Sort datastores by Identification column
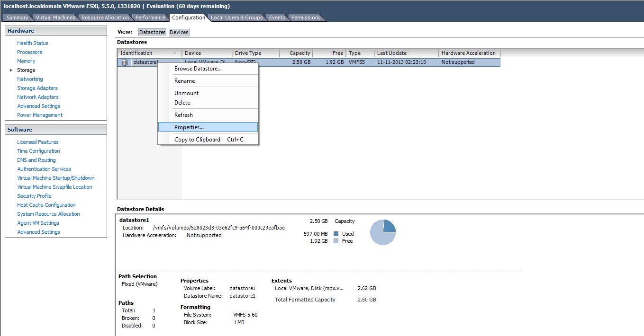Image resolution: width=644 pixels, height=336 pixels. pos(150,53)
